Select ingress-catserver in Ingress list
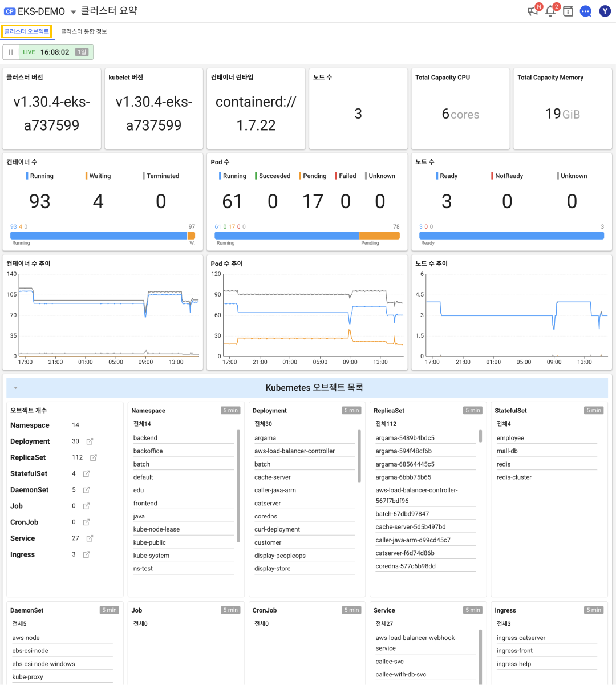Image resolution: width=616 pixels, height=685 pixels. 546,638
